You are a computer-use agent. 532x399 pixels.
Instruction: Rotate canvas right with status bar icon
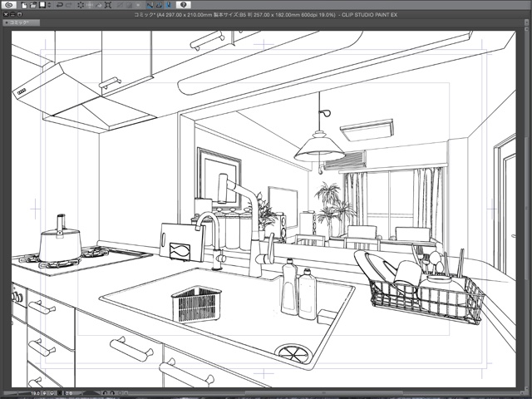[x=112, y=393]
